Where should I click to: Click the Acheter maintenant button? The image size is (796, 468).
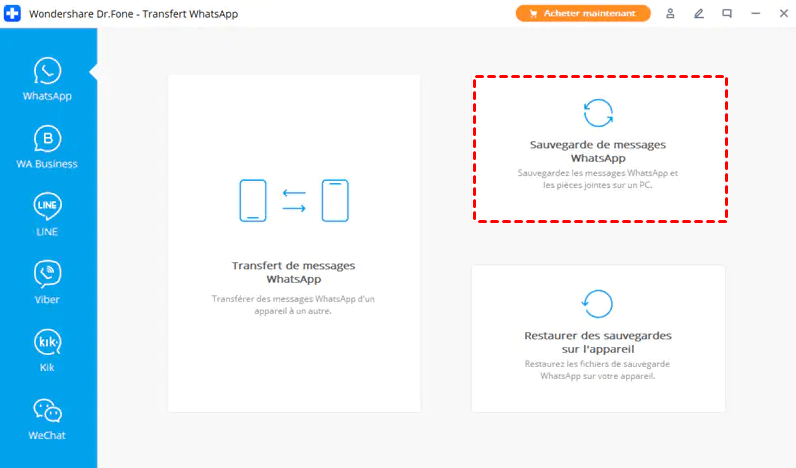[583, 14]
